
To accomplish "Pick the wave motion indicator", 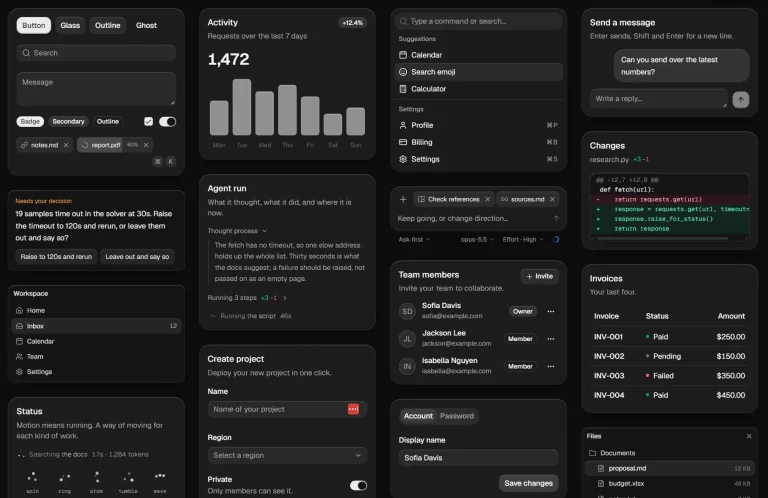I will click(x=160, y=476).
